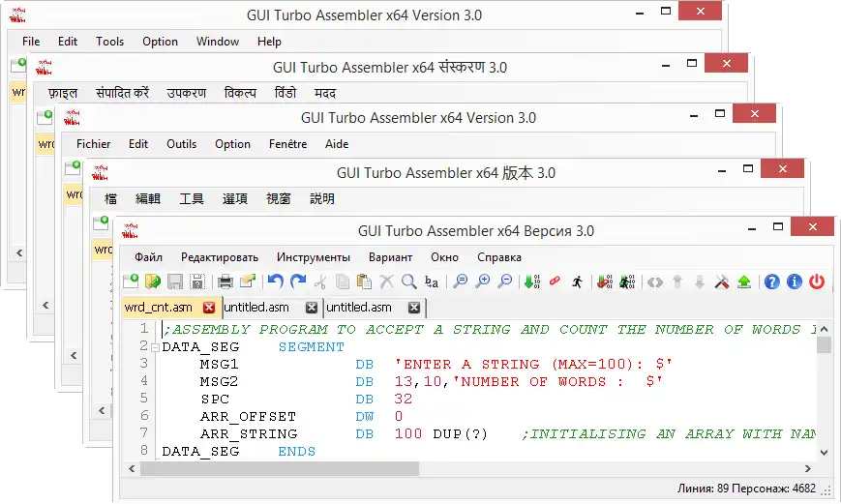Run the program with the running man icon

pyautogui.click(x=578, y=282)
